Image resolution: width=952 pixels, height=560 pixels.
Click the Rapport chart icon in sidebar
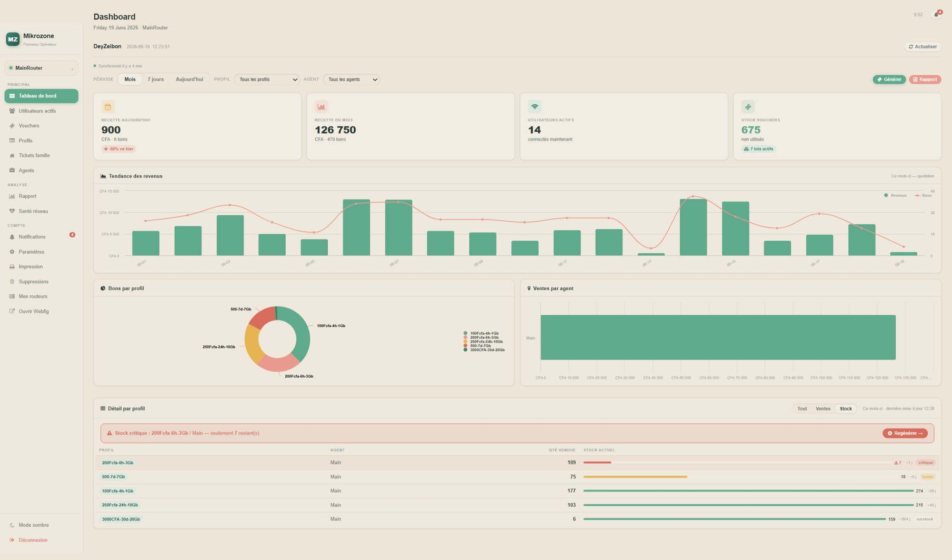pyautogui.click(x=12, y=196)
